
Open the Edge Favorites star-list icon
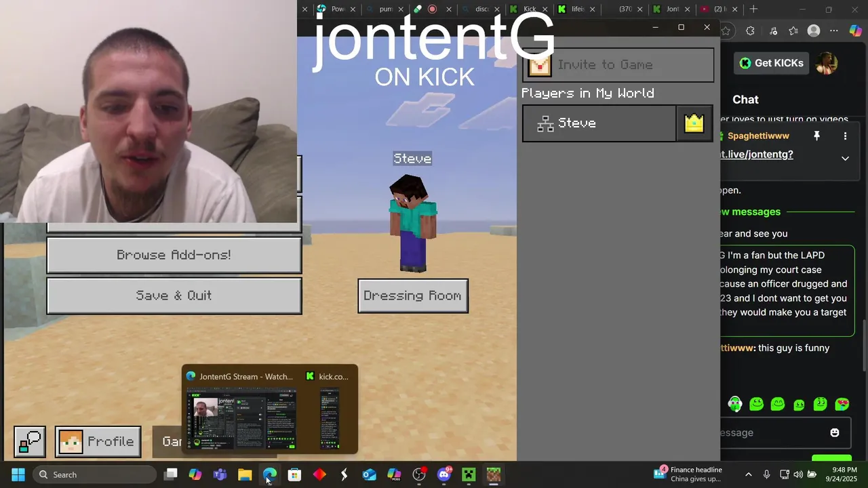[x=793, y=30]
